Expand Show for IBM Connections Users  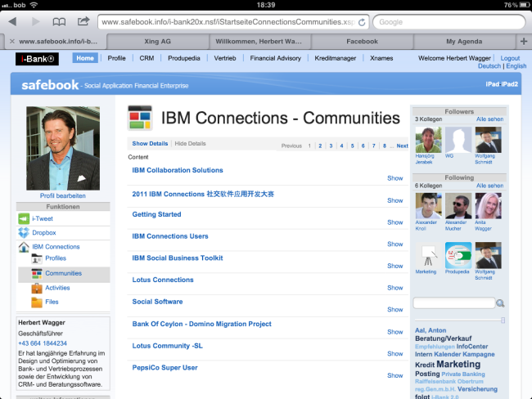395,244
